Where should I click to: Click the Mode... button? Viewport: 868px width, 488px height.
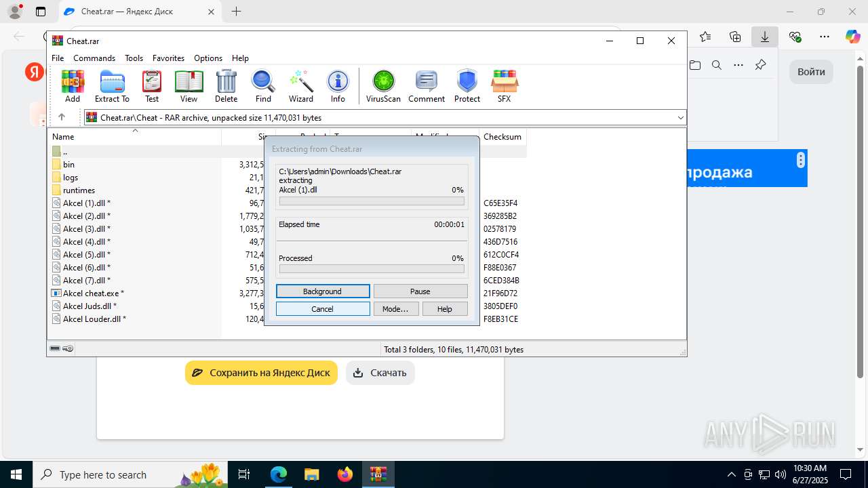[396, 309]
